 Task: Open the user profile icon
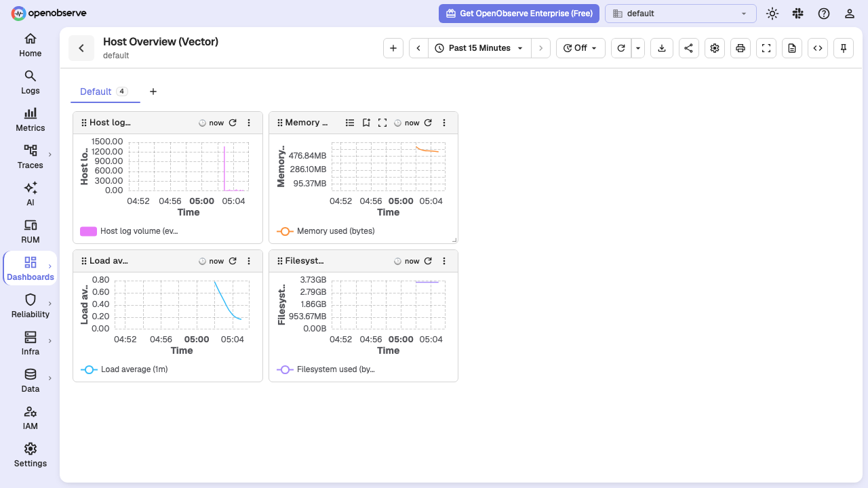click(850, 14)
